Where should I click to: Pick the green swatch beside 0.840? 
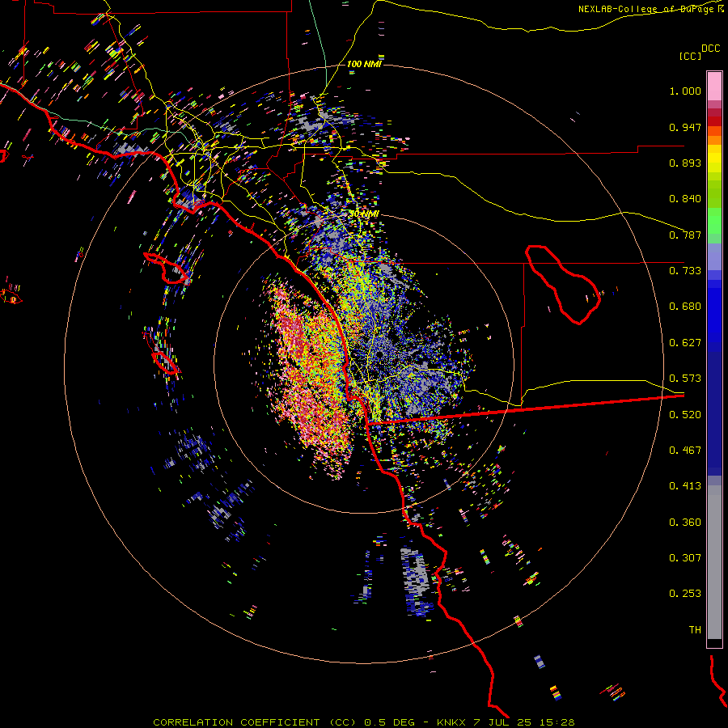[x=714, y=199]
